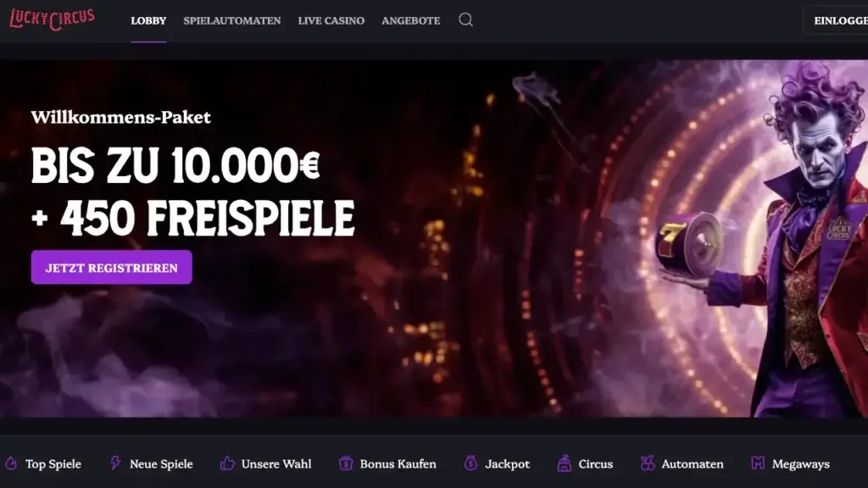This screenshot has height=488, width=868.
Task: Select the Top Spiele flame icon
Action: pos(10,463)
